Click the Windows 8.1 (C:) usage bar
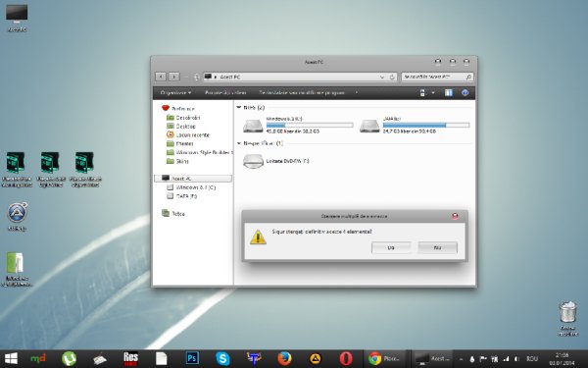Screen dimensions: 588x368 [x=310, y=125]
